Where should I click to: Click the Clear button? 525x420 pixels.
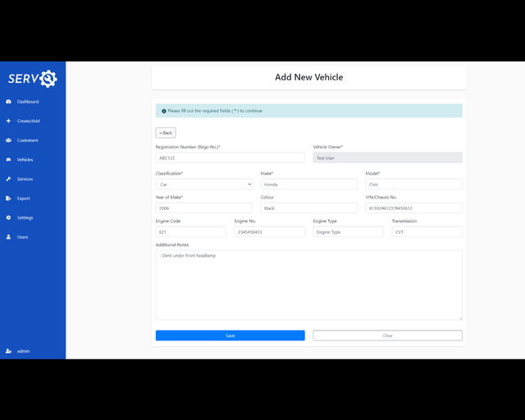(387, 336)
